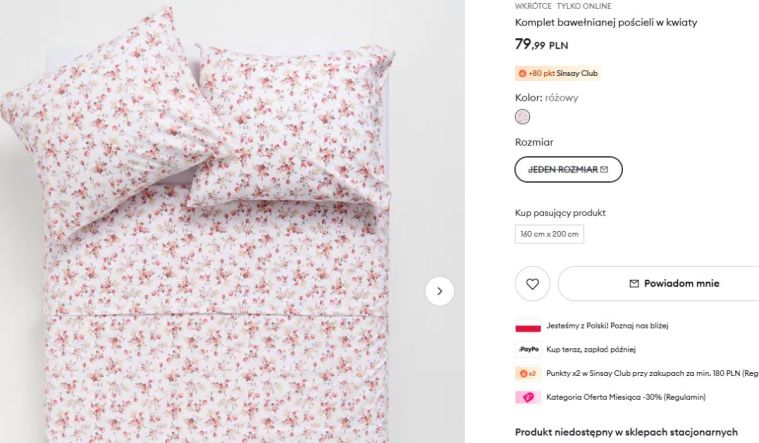
Task: Click the +80 pkt Sinsay Club badge
Action: [x=559, y=73]
